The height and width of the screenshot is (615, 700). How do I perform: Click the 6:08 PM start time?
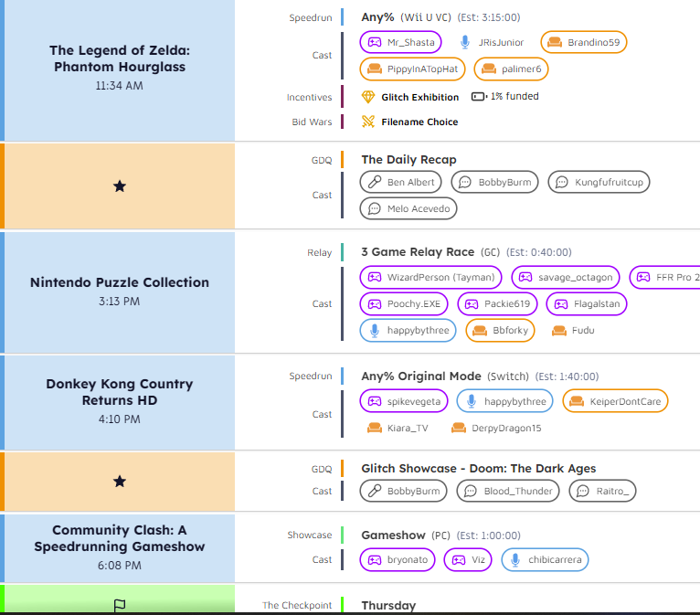(119, 566)
